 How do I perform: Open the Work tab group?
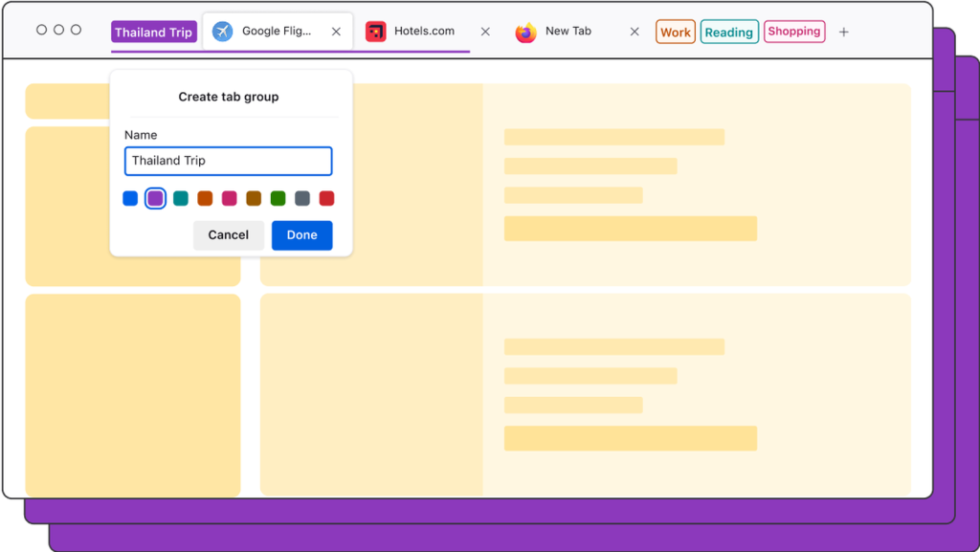(x=675, y=31)
